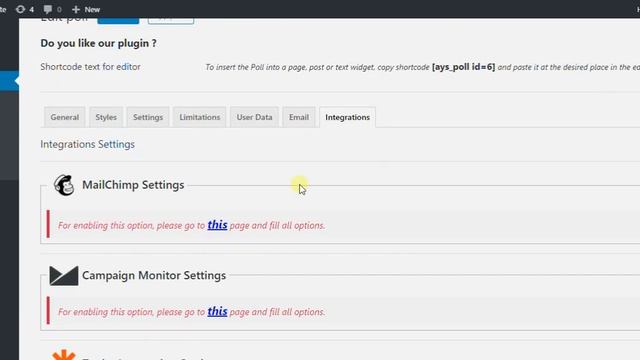This screenshot has width=640, height=360.
Task: Click the MailChimp monkey logo icon
Action: 64,185
